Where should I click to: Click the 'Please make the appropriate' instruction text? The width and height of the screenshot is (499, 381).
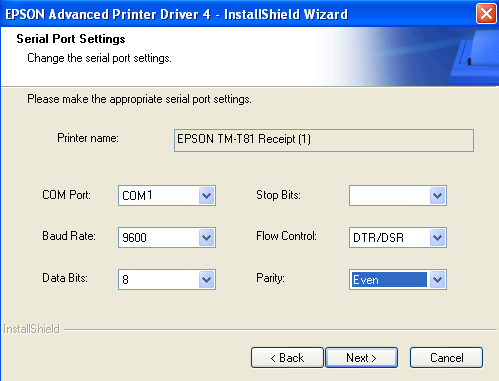point(139,99)
